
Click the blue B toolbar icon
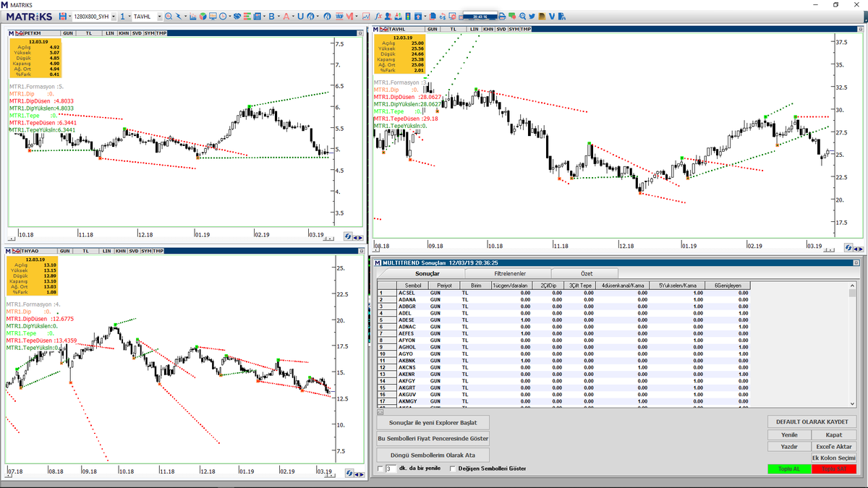[x=272, y=16]
